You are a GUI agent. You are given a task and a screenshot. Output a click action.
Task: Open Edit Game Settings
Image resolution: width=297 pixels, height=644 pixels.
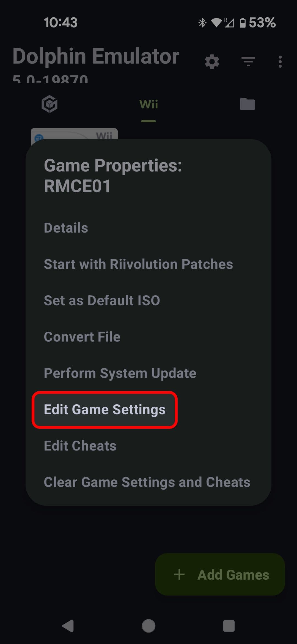(105, 410)
